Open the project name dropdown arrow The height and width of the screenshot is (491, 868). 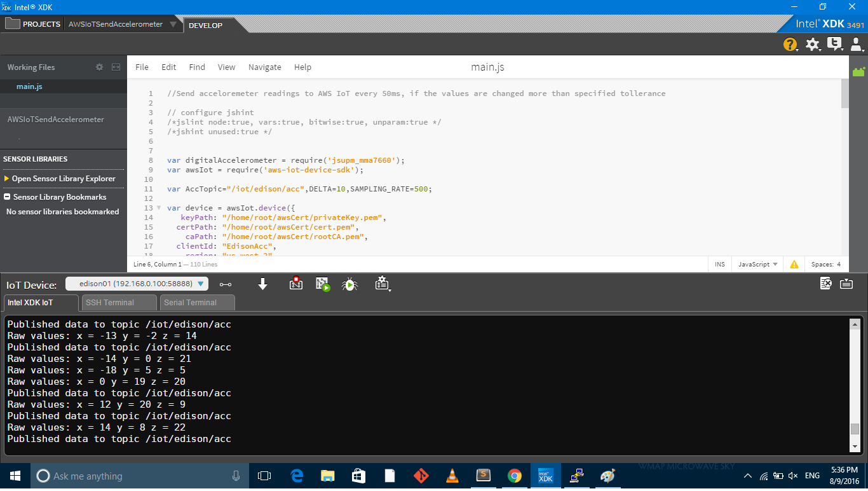tap(173, 24)
